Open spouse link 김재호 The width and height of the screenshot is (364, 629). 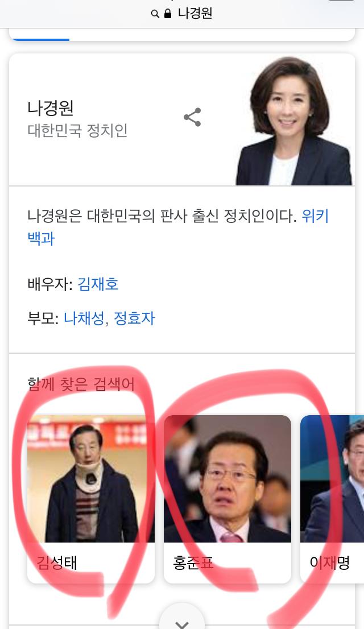click(x=98, y=284)
